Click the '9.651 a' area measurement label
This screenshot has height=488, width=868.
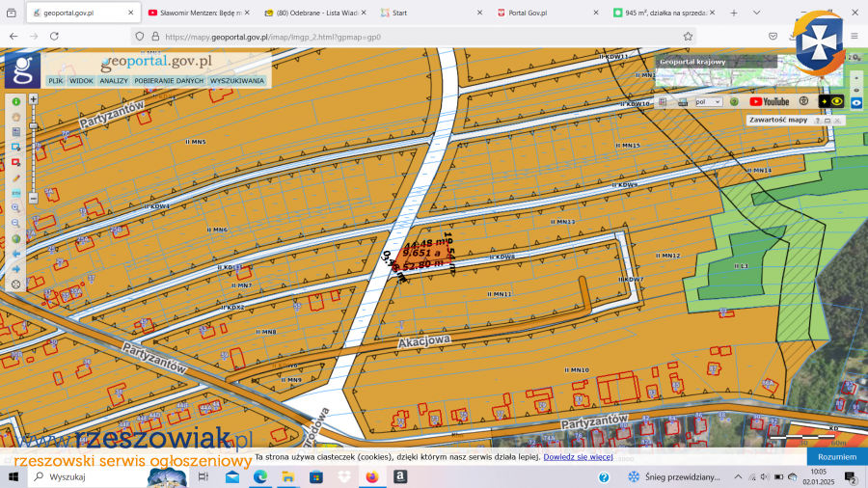tap(421, 253)
